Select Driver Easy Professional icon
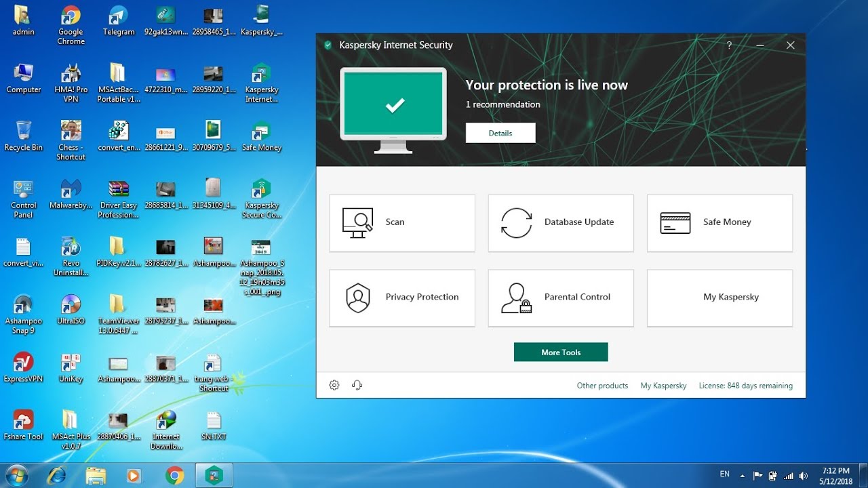The height and width of the screenshot is (488, 868). [119, 199]
